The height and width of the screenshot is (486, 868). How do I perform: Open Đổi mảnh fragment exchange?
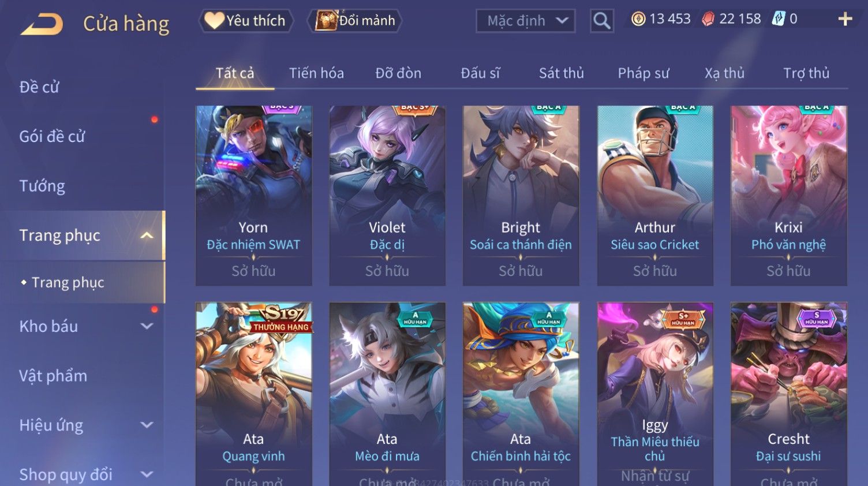(x=355, y=21)
